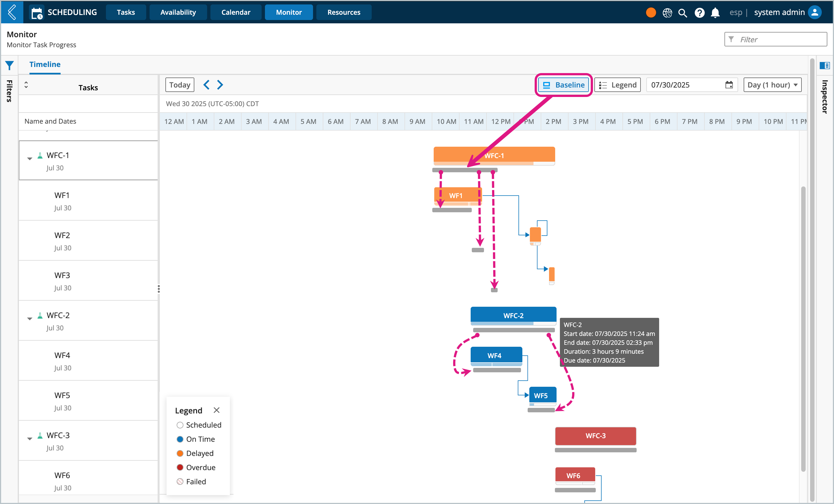Click the Scheduling calendar-clock icon
The height and width of the screenshot is (504, 834).
(x=36, y=13)
